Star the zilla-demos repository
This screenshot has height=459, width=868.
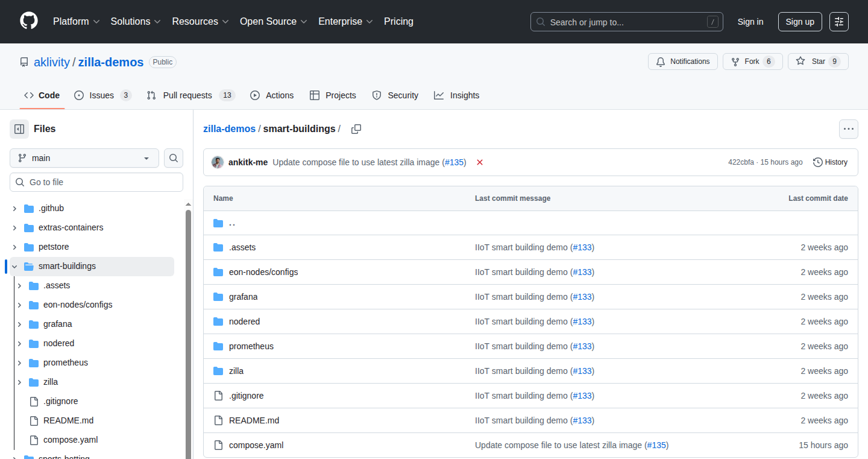818,62
